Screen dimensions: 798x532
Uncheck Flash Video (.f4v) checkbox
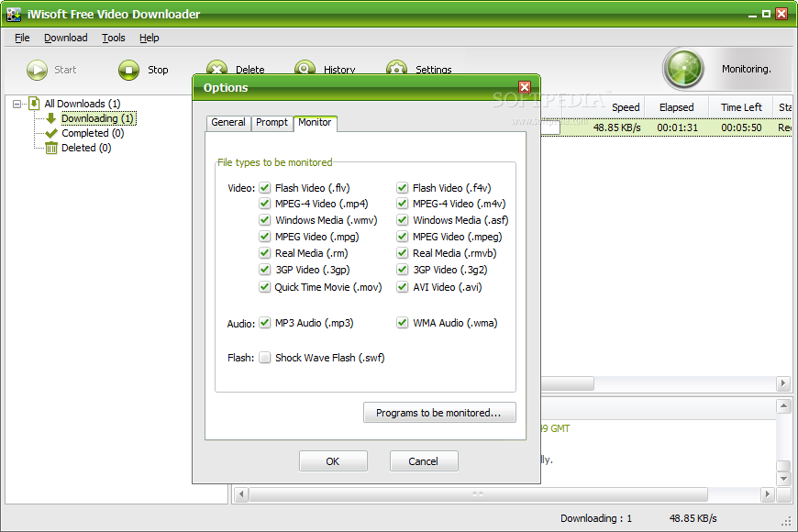402,188
